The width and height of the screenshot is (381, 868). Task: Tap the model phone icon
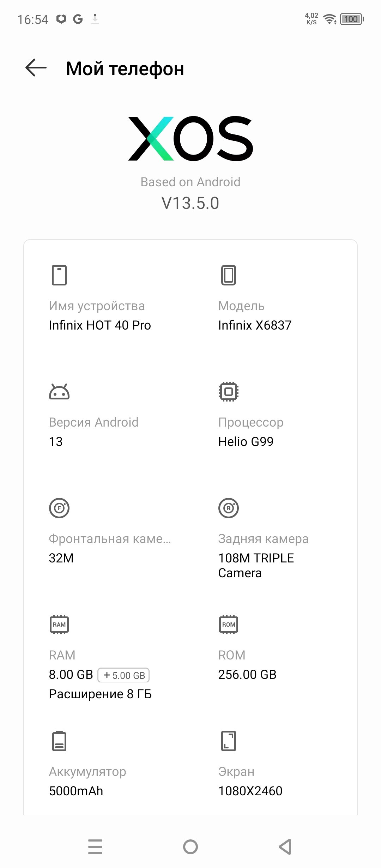tap(229, 275)
